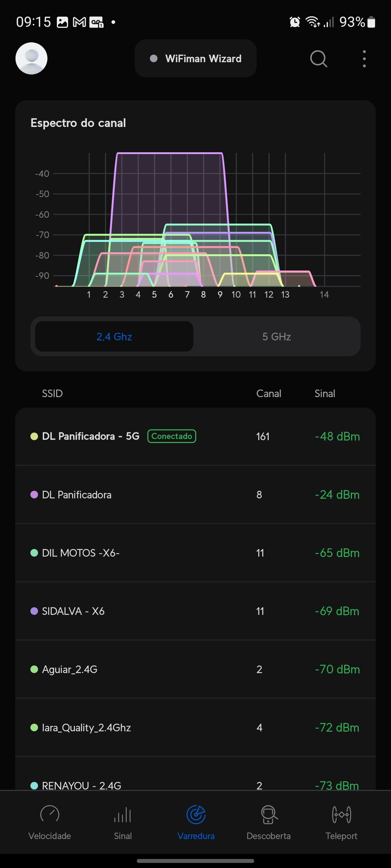Tap the SIDALVA - X6 network row
The height and width of the screenshot is (868, 391).
[x=195, y=611]
